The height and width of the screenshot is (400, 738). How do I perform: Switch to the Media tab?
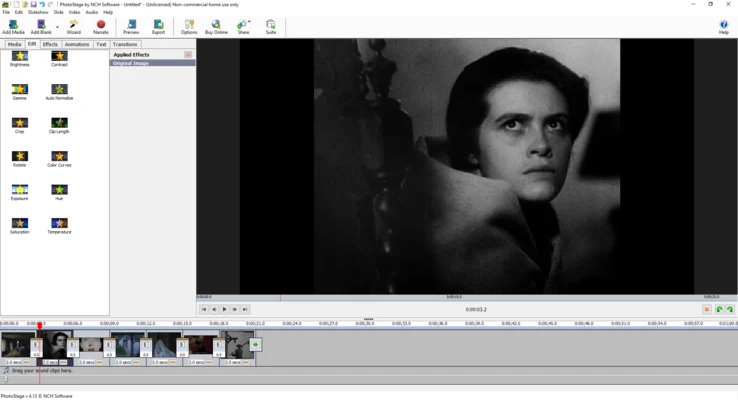[x=14, y=44]
